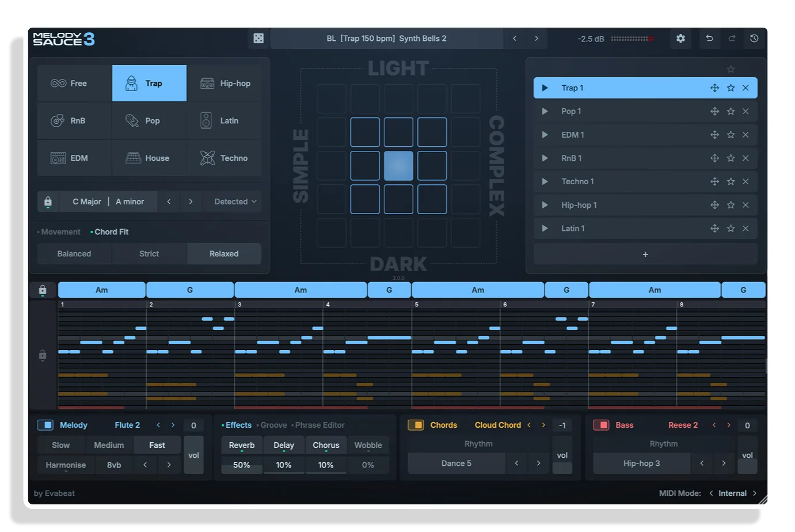Open the settings gear
The image size is (795, 532).
tap(680, 39)
